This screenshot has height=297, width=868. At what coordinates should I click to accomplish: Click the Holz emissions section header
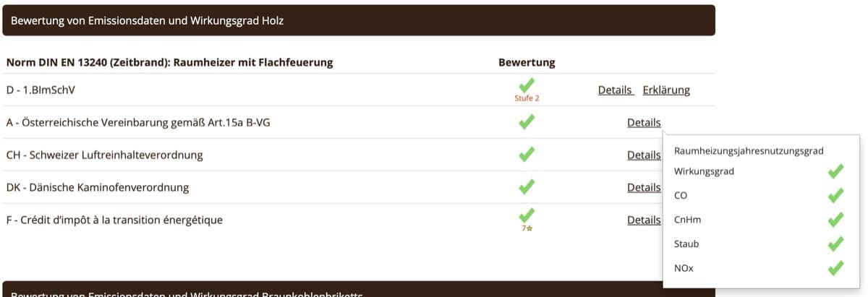(x=359, y=21)
